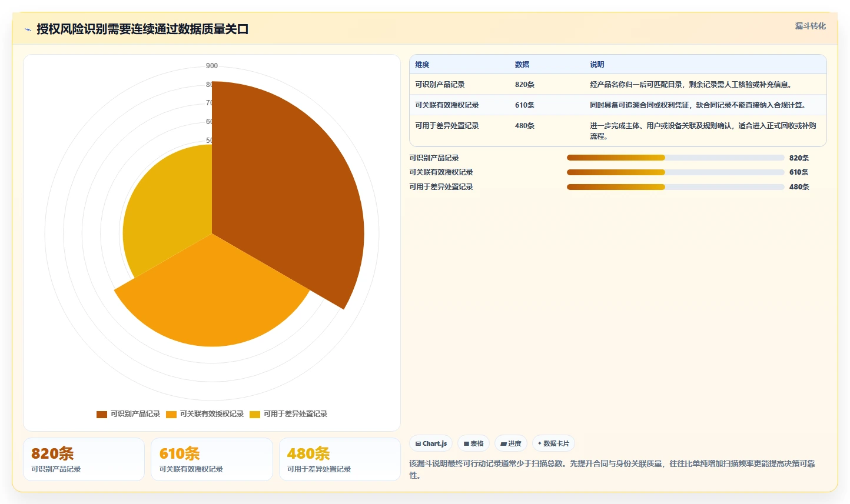
Task: Select the Chart.js chip
Action: tap(431, 443)
